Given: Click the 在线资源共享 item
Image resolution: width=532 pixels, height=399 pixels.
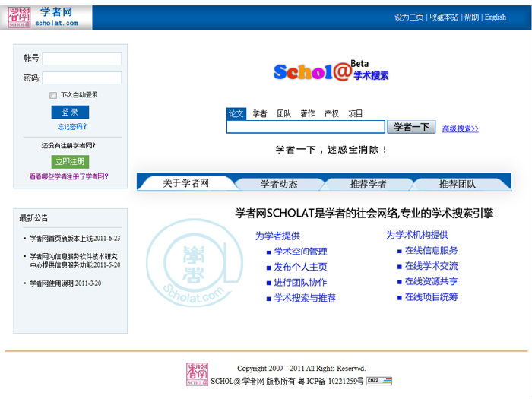Looking at the screenshot, I should click(432, 281).
